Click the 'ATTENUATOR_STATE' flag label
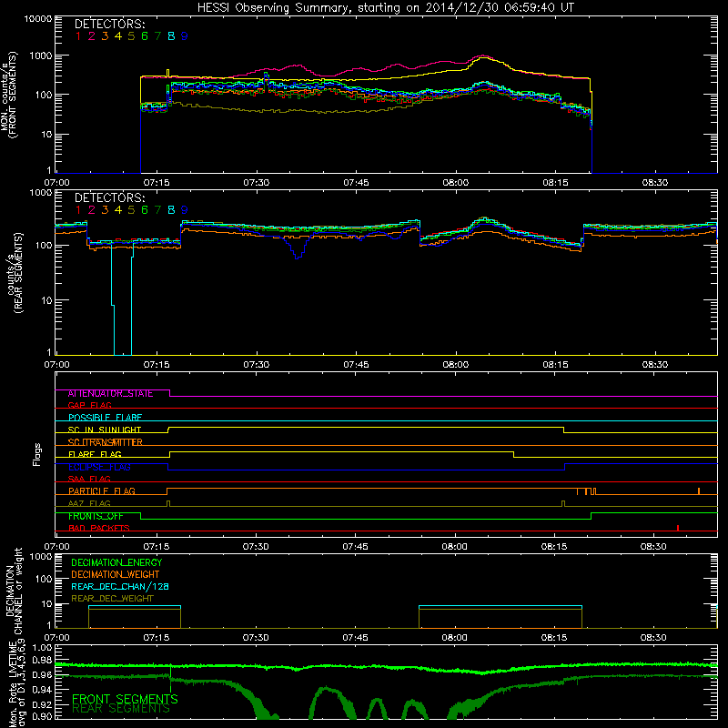The image size is (728, 728). (x=110, y=394)
